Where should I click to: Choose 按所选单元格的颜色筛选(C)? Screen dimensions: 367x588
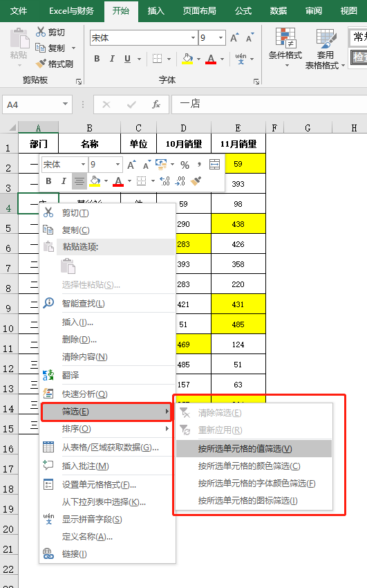coord(254,466)
